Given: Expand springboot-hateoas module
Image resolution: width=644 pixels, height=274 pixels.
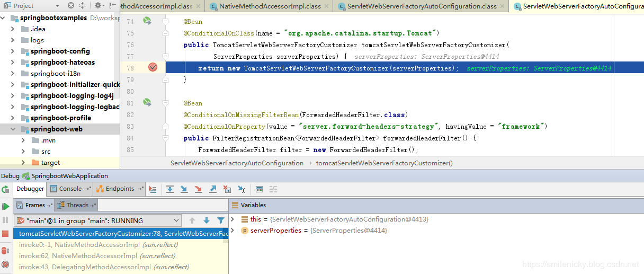Looking at the screenshot, I should (13, 62).
